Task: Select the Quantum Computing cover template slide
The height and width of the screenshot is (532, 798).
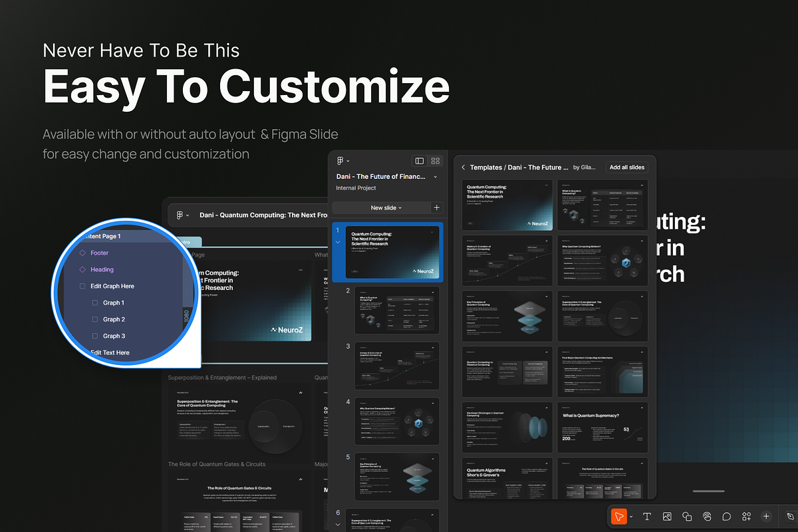Action: click(507, 205)
